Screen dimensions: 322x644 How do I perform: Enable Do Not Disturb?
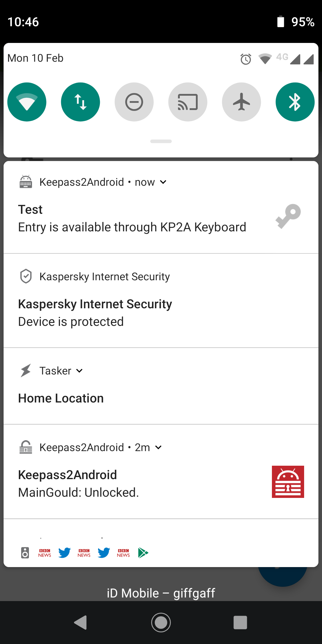click(x=134, y=102)
